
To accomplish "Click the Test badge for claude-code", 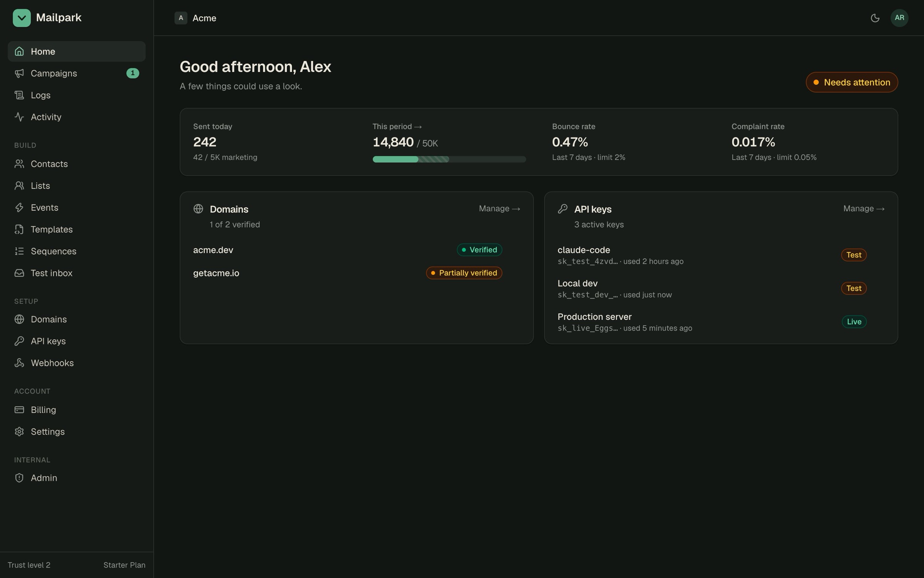I will 854,255.
